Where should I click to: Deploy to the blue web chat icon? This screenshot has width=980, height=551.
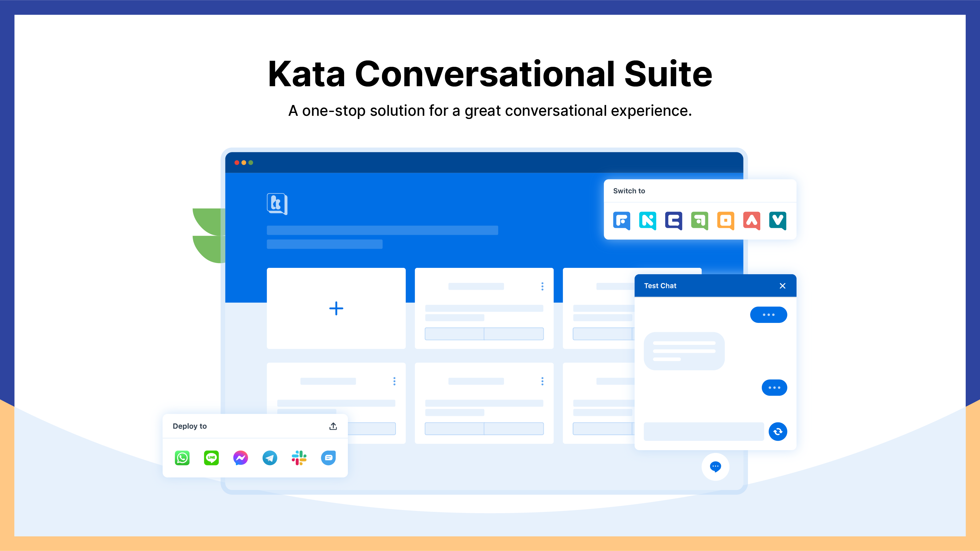click(328, 458)
